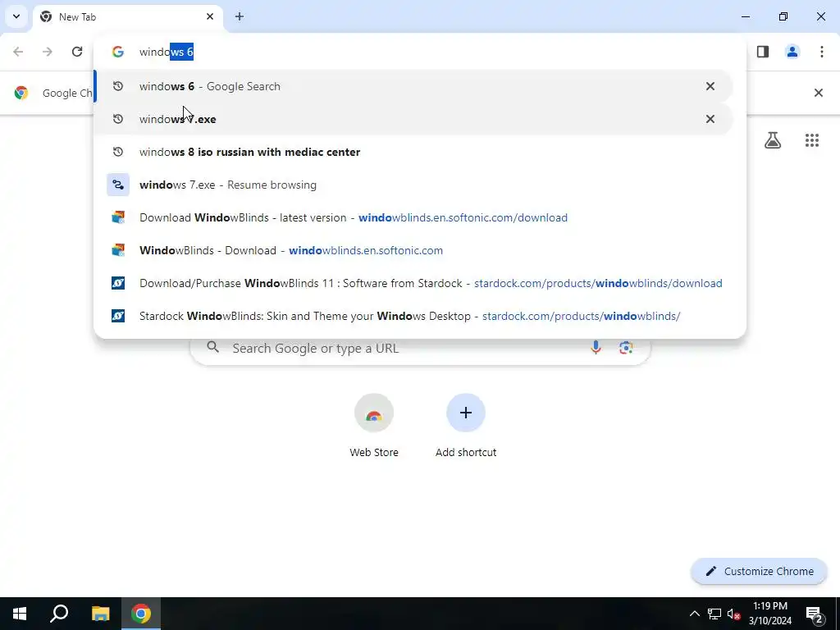Start voice search with microphone icon
Image resolution: width=840 pixels, height=630 pixels.
pos(596,348)
